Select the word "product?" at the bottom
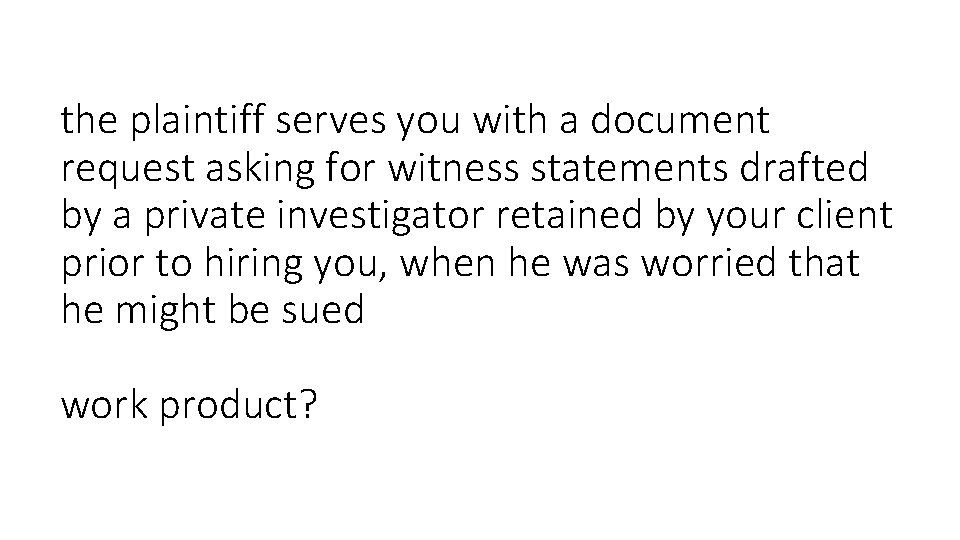 pos(239,407)
